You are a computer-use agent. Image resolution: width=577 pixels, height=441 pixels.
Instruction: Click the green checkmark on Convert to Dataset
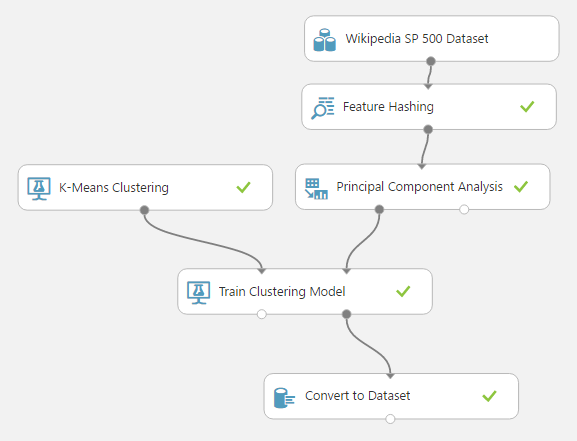pyautogui.click(x=489, y=396)
